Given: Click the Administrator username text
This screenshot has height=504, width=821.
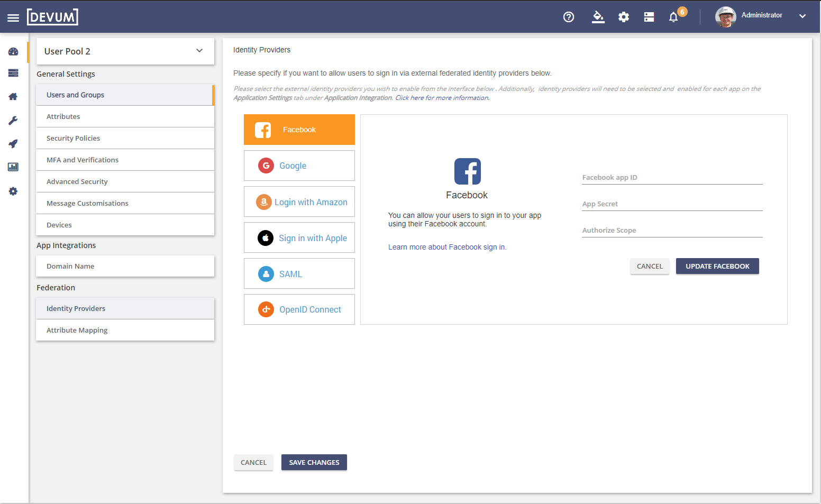Looking at the screenshot, I should pyautogui.click(x=762, y=15).
